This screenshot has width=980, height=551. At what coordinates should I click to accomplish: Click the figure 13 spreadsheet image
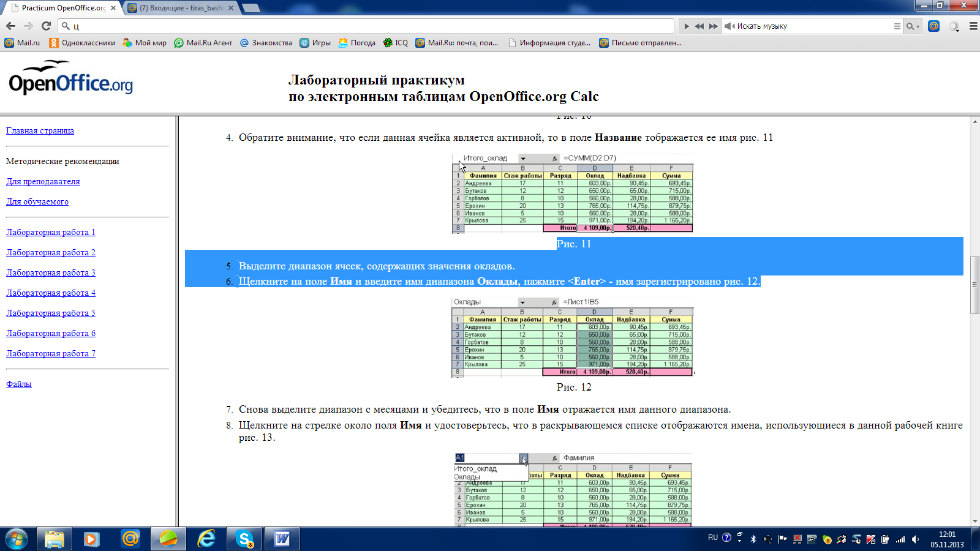point(573,489)
